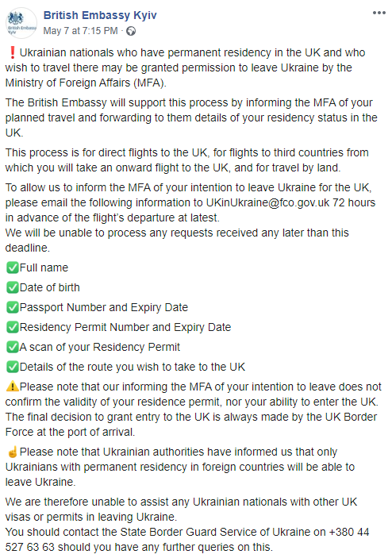Click the red exclamation mark emoji
The width and height of the screenshot is (392, 558).
13,52
